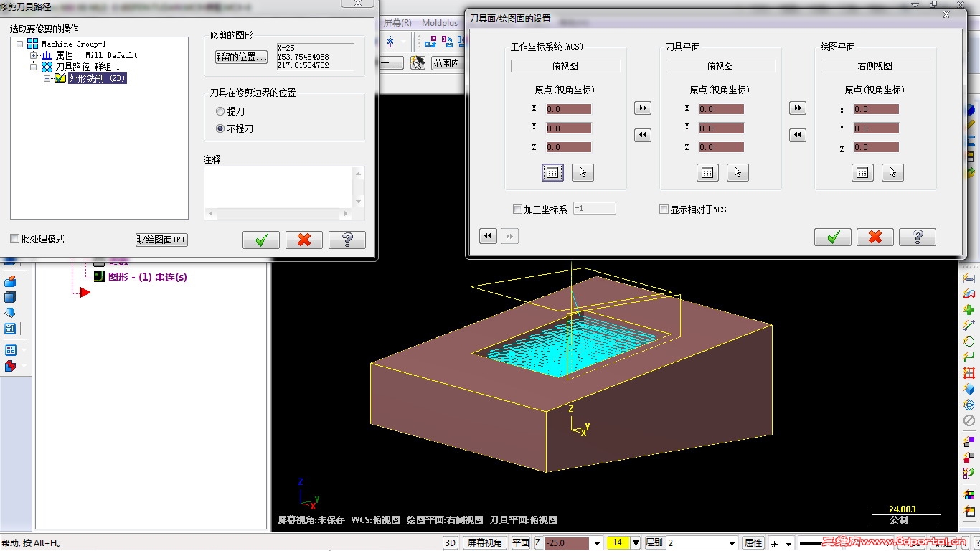Click the WCS origin X input field

coord(569,109)
